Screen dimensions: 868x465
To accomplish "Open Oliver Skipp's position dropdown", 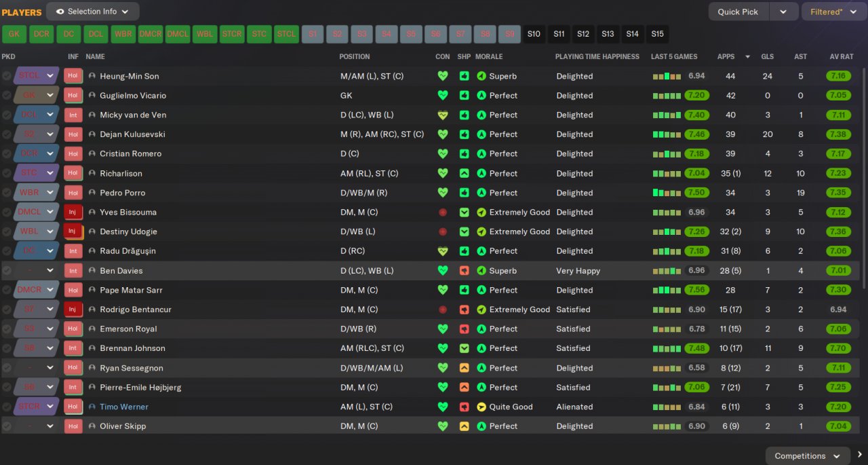I will 35,426.
